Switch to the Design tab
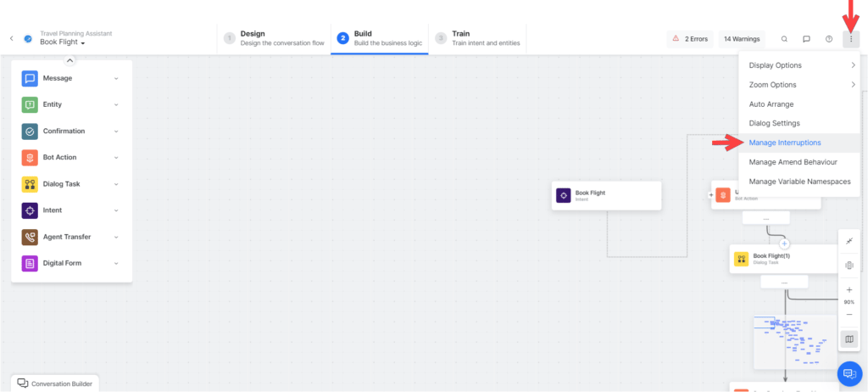The height and width of the screenshot is (392, 868). 274,38
